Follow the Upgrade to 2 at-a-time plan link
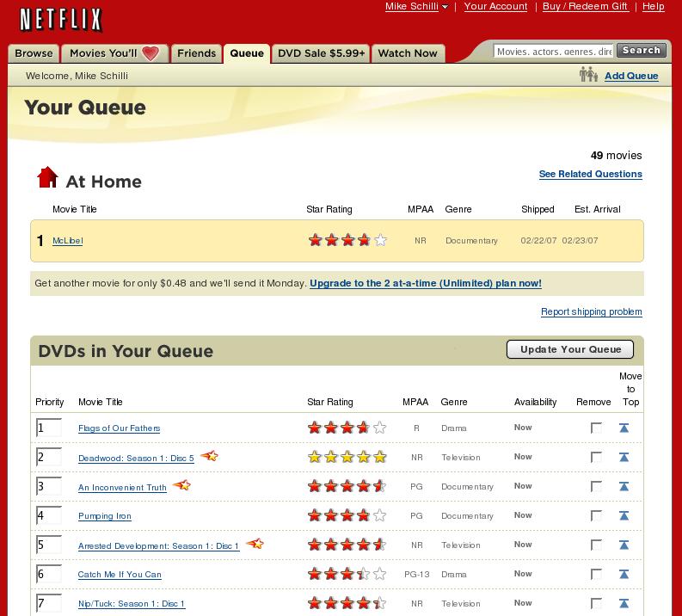This screenshot has height=616, width=682. click(x=425, y=283)
